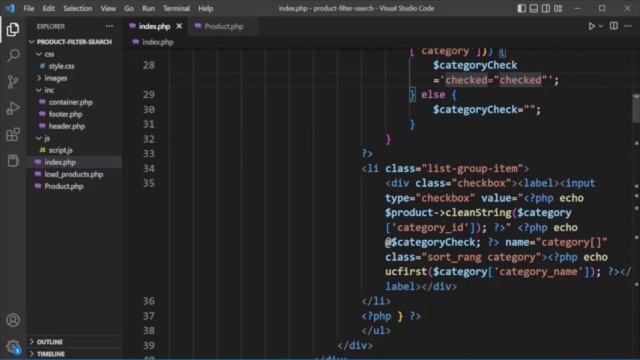
Task: Open the Search view in activity bar
Action: click(13, 56)
